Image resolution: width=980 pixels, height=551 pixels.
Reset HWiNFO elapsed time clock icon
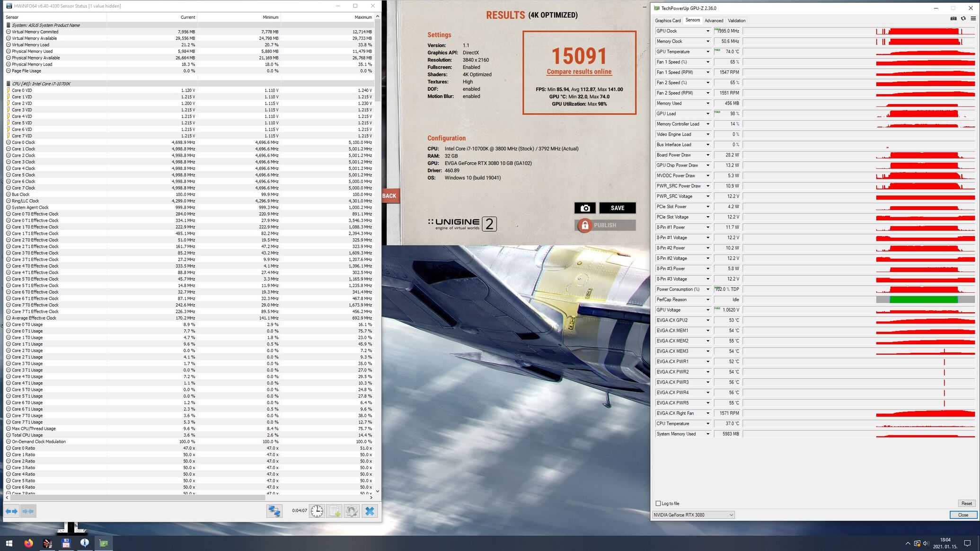tap(317, 511)
